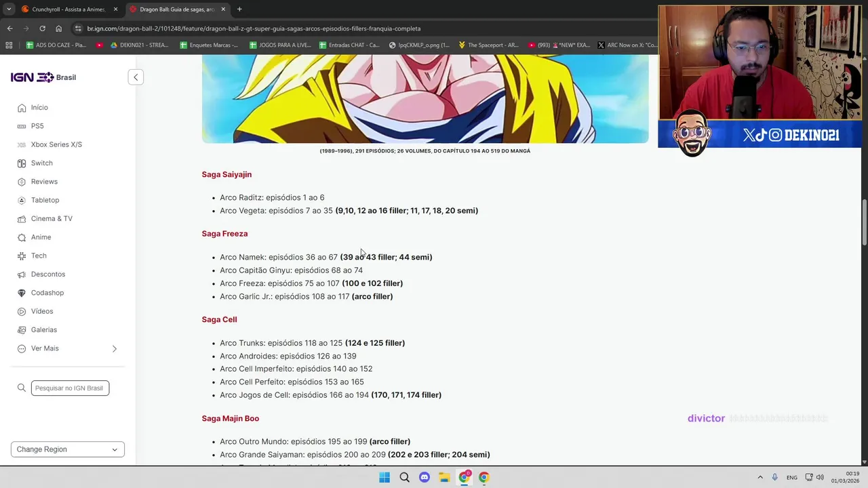Screen dimensions: 868x488
Task: Click the Saga Freeza heading
Action: tap(224, 233)
